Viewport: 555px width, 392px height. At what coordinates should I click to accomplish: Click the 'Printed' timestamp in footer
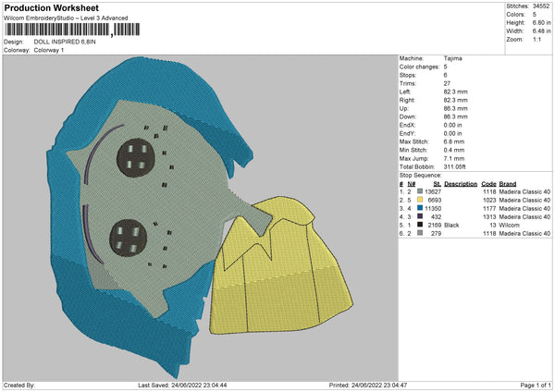pos(368,385)
